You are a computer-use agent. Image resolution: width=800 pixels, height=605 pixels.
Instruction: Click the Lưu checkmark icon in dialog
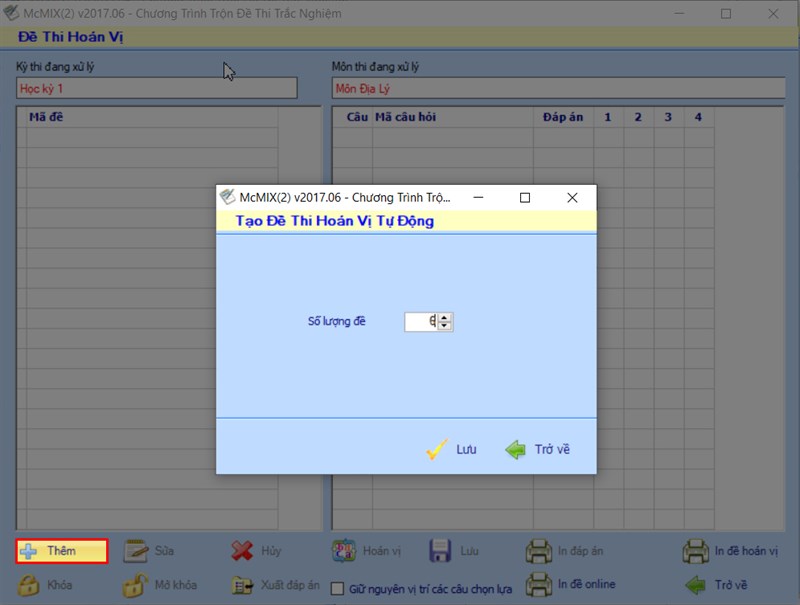(x=437, y=449)
